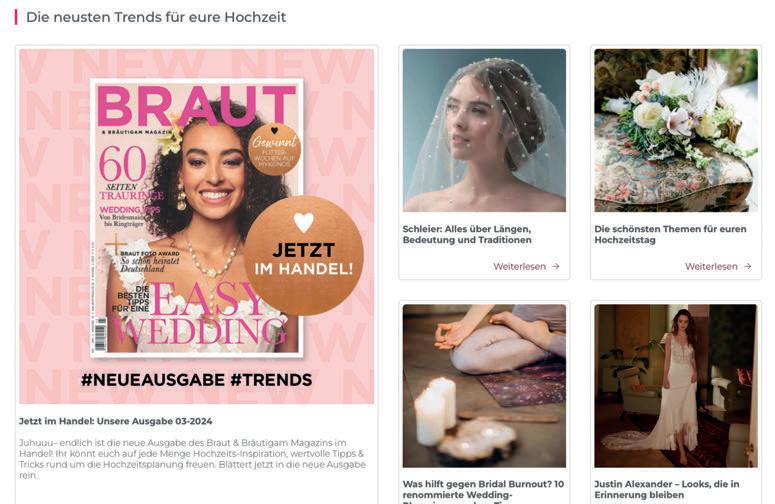Screen dimensions: 775x504
Task: Click the bride with pearl veil photo
Action: pos(484,130)
